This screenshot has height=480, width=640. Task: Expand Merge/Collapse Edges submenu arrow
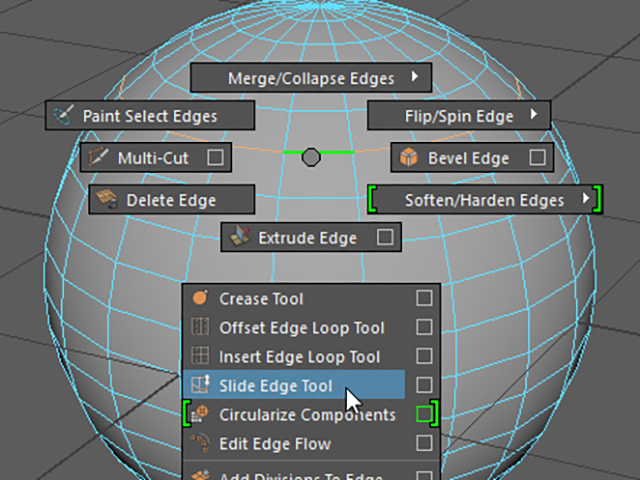pos(415,76)
